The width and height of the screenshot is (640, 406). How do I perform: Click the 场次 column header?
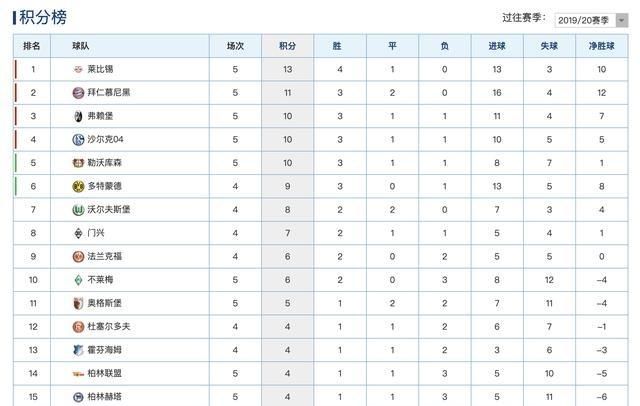235,46
